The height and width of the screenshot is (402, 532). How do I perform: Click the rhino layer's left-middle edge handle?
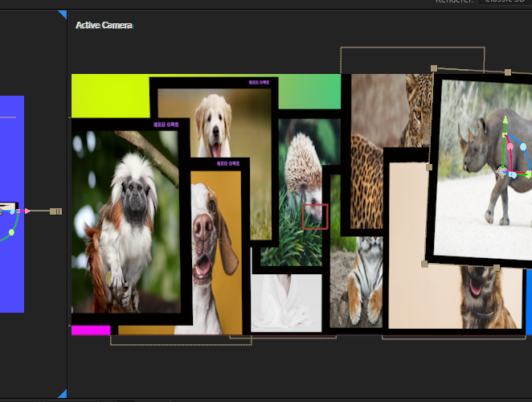point(429,167)
